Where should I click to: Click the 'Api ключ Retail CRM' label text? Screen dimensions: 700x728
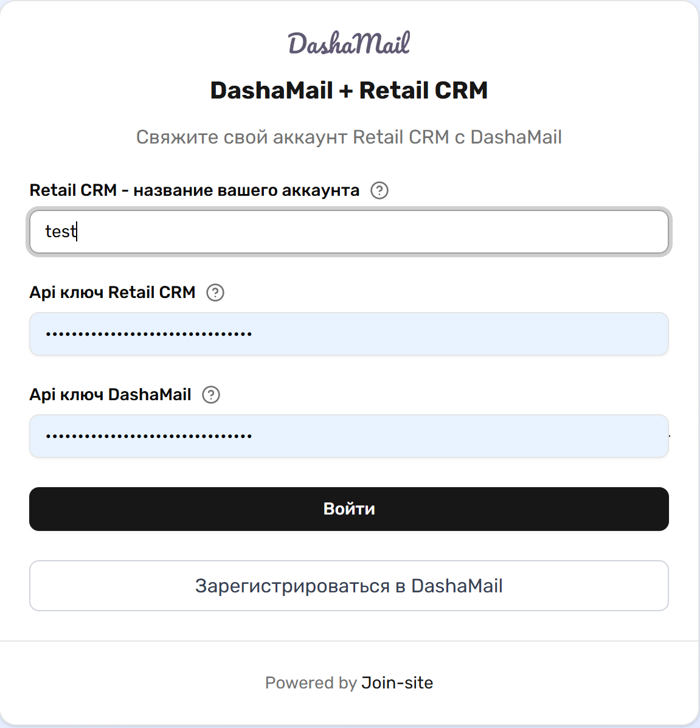[113, 293]
